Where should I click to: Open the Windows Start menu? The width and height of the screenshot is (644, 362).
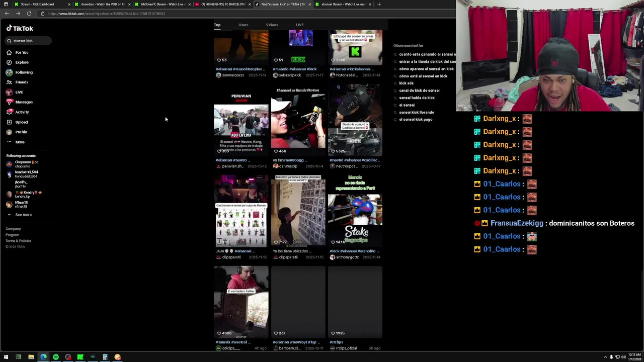6,357
